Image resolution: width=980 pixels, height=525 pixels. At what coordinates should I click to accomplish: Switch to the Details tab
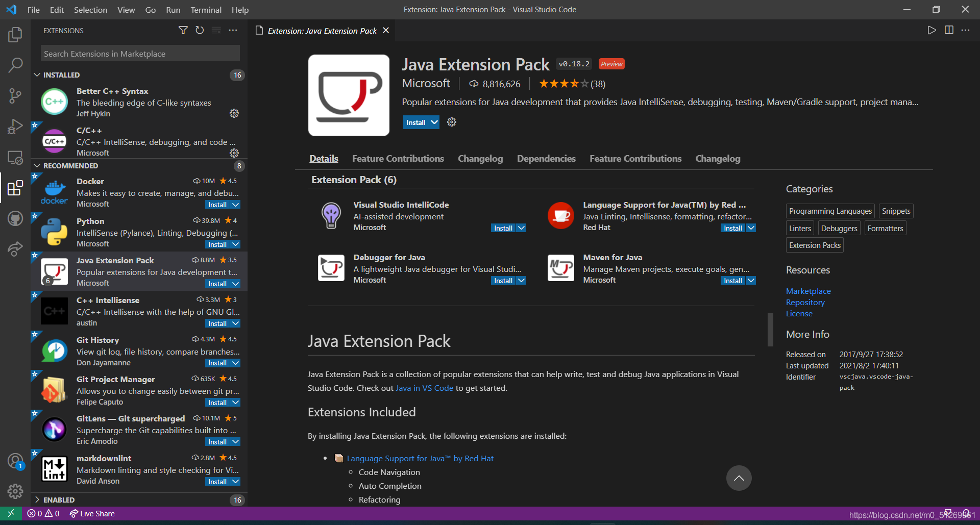click(x=324, y=159)
